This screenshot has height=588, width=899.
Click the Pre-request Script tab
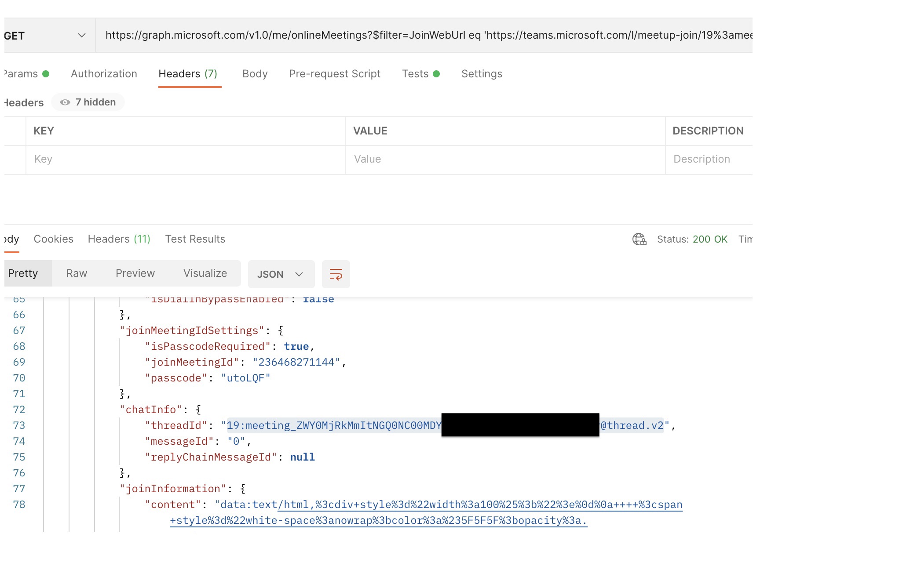334,73
